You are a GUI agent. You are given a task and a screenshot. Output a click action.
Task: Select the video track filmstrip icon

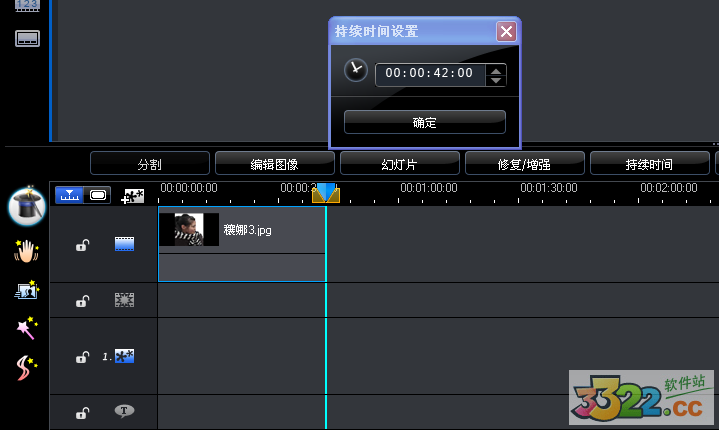[x=124, y=244]
